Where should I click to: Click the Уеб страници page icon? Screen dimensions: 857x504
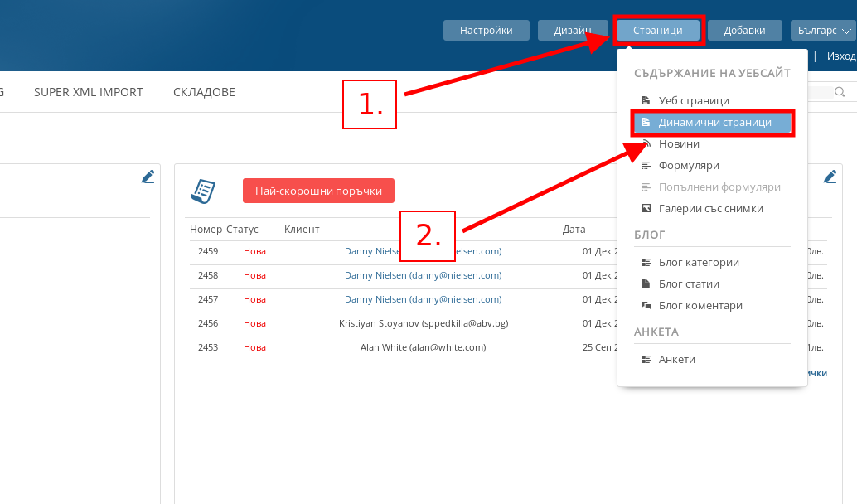[x=646, y=100]
